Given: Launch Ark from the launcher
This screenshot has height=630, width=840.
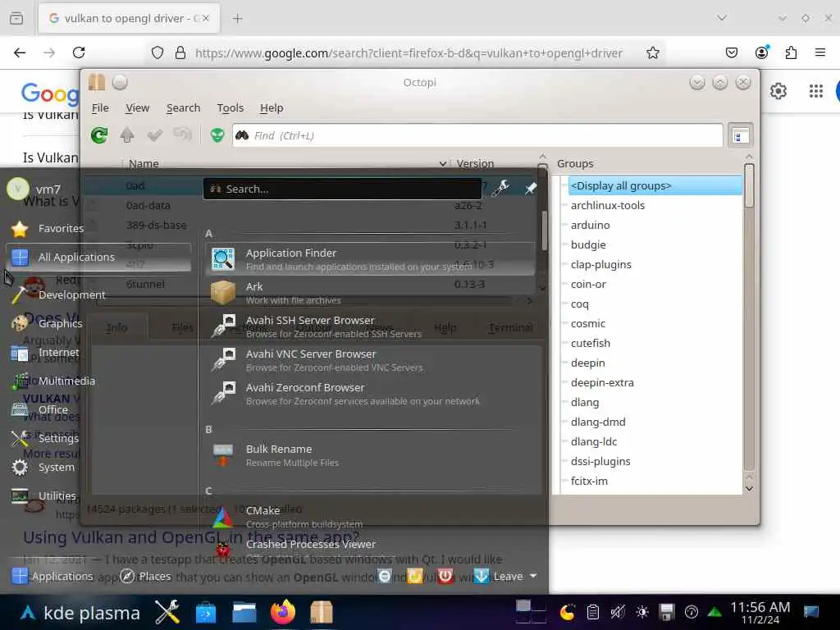Looking at the screenshot, I should (x=370, y=293).
